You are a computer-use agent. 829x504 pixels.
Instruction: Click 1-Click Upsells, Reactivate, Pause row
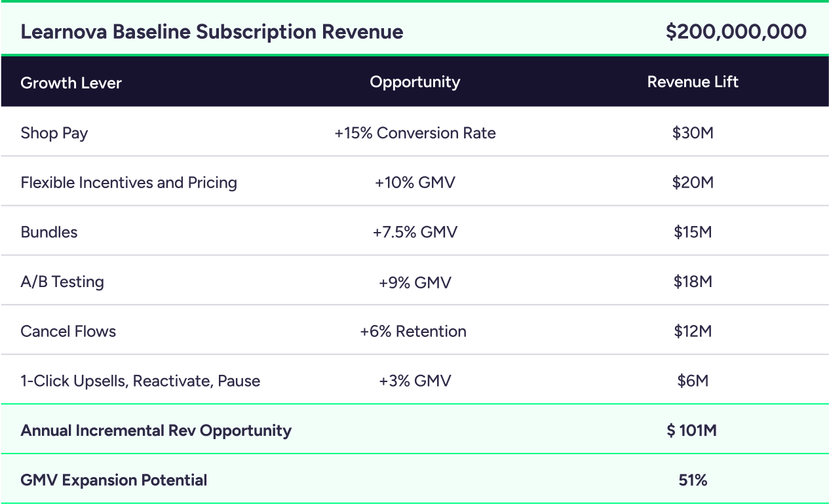coord(140,381)
